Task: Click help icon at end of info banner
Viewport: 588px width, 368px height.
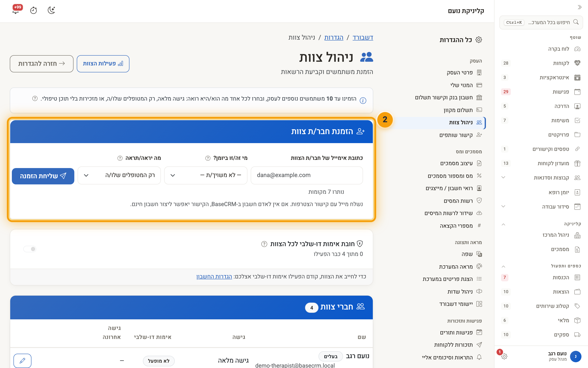Action: [x=35, y=99]
